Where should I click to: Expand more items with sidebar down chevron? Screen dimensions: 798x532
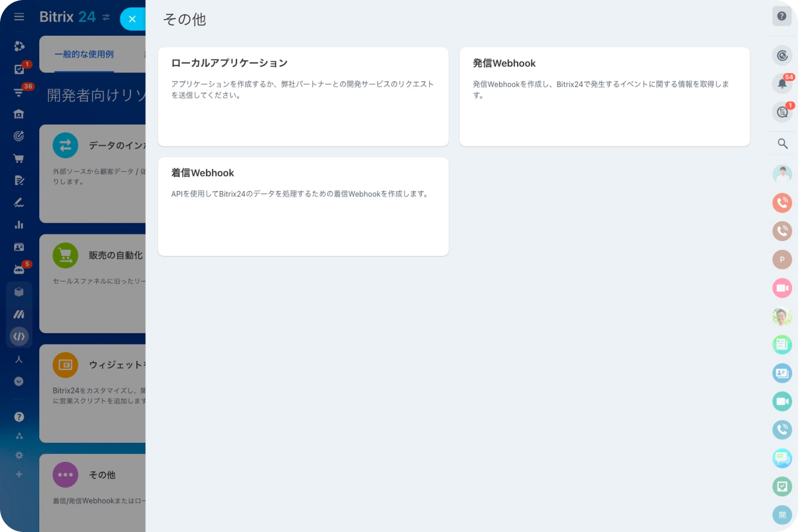click(x=19, y=381)
